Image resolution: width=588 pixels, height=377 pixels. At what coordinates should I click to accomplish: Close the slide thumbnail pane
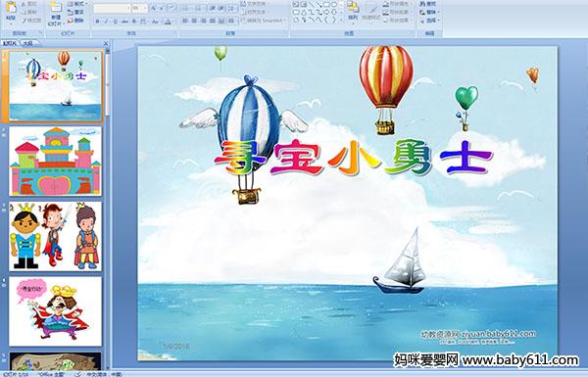[x=106, y=43]
